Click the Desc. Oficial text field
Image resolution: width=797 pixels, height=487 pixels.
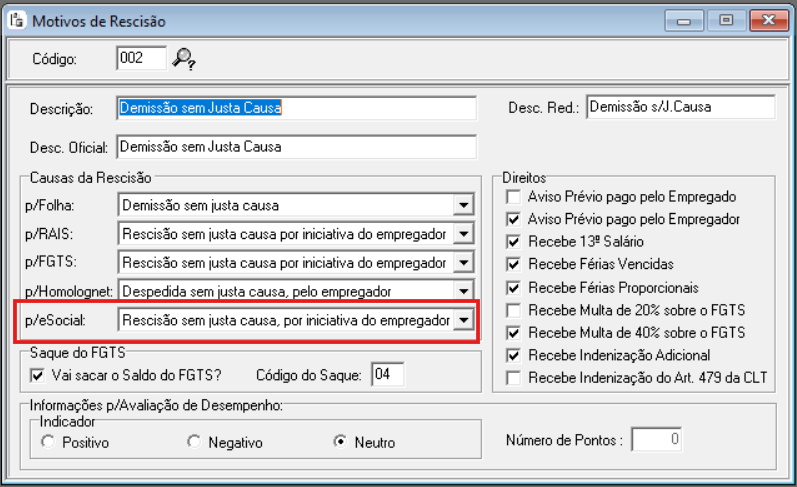click(x=296, y=146)
